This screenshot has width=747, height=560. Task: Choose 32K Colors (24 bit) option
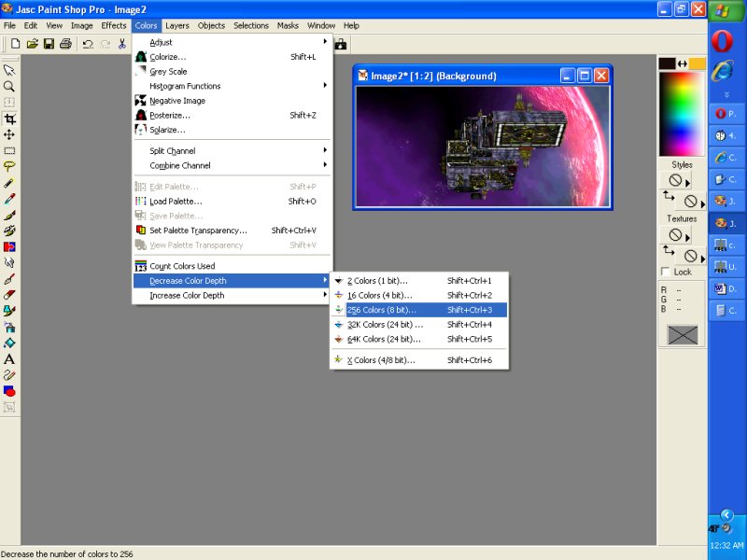419,324
